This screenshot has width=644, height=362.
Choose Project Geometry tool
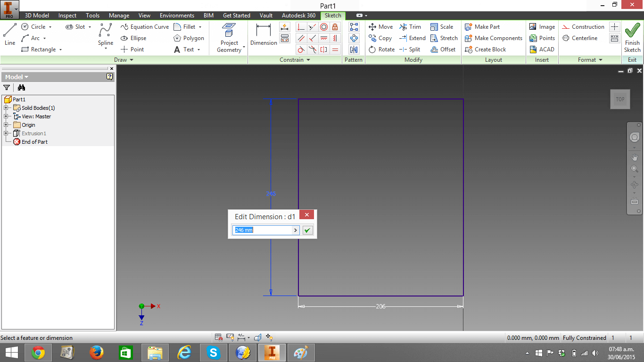(x=230, y=38)
